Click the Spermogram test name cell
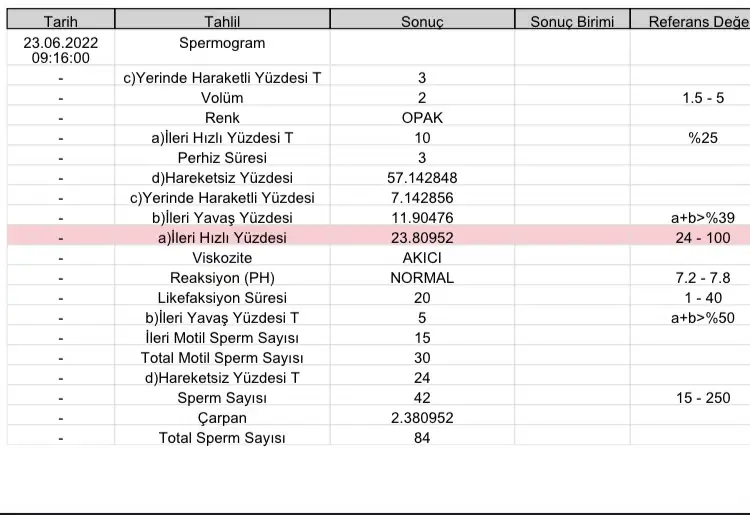Screen dimensions: 750x515 pyautogui.click(x=222, y=43)
